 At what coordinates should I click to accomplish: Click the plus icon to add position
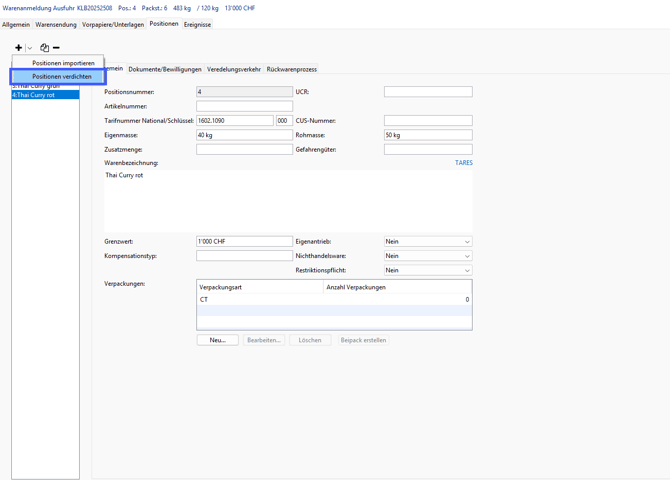(18, 48)
